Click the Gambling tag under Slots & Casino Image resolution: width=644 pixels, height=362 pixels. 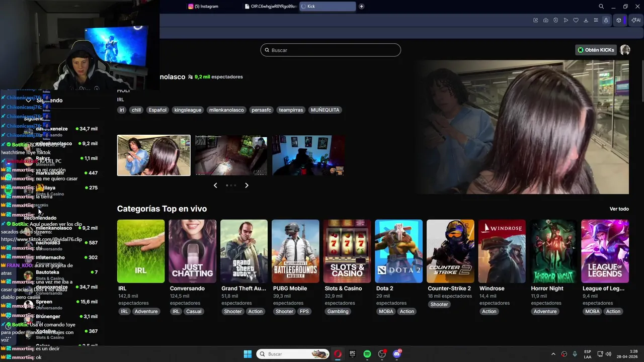coord(338,311)
